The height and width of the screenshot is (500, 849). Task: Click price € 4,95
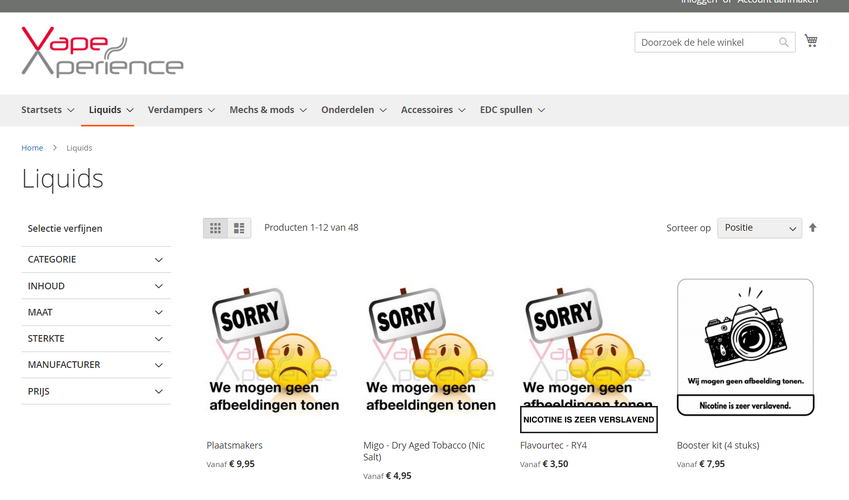click(399, 476)
